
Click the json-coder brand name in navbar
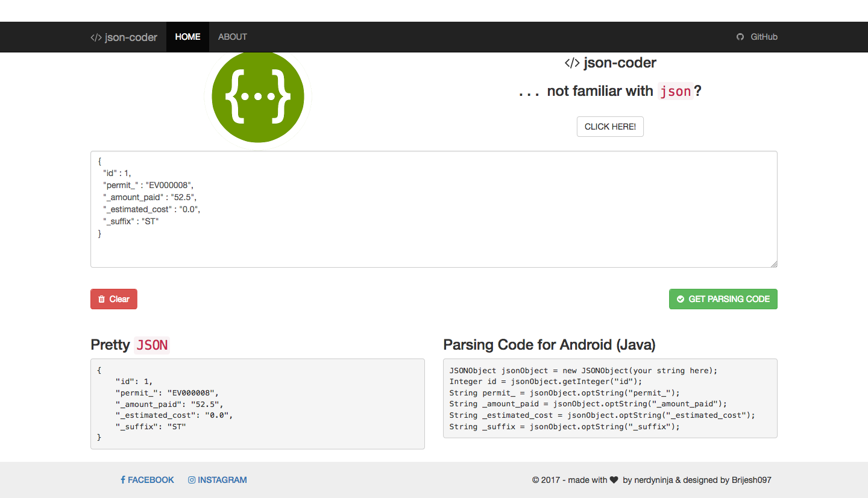(131, 37)
